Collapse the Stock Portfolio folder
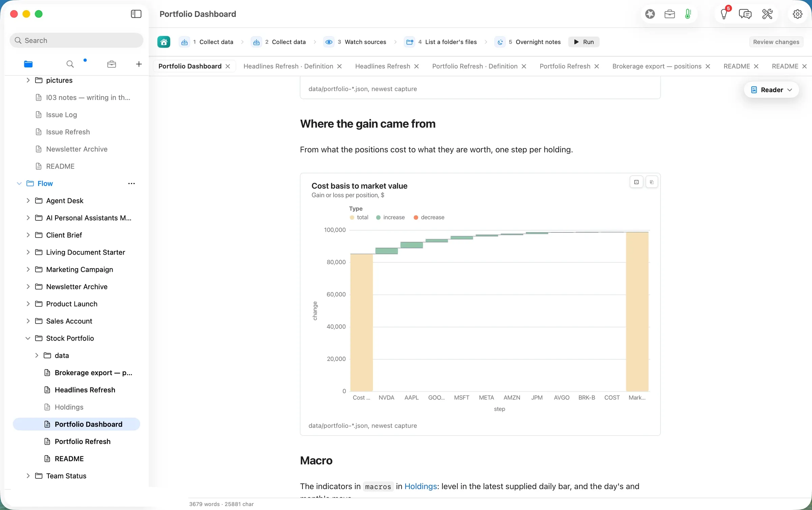 28,338
